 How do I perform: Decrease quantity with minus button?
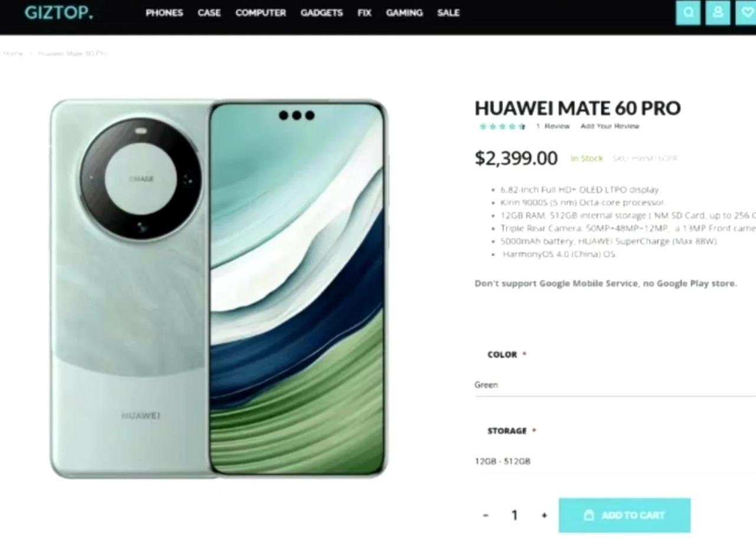[x=485, y=515]
